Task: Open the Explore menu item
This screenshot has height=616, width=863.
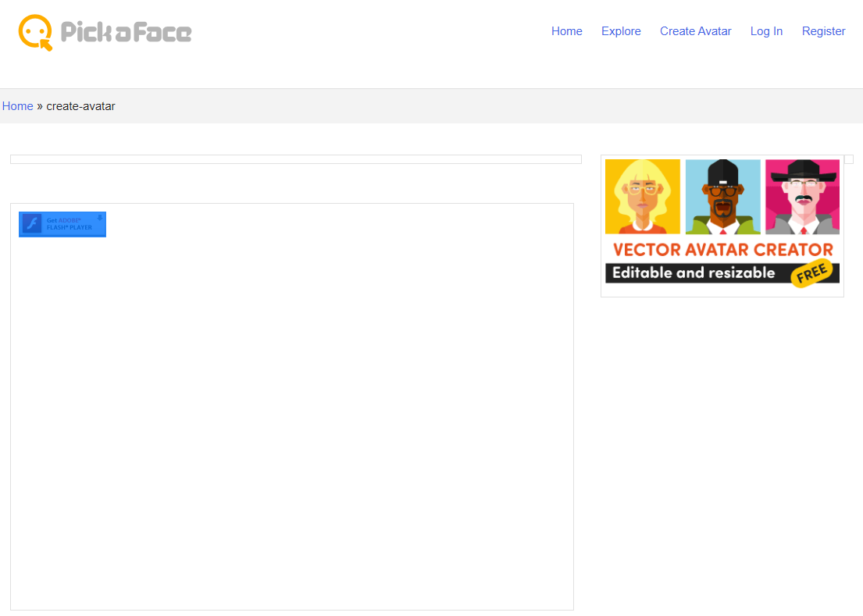Action: [621, 31]
